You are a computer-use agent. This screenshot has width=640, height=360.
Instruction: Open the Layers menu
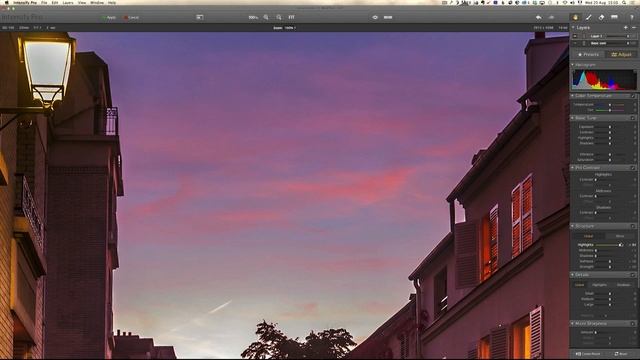click(x=68, y=2)
